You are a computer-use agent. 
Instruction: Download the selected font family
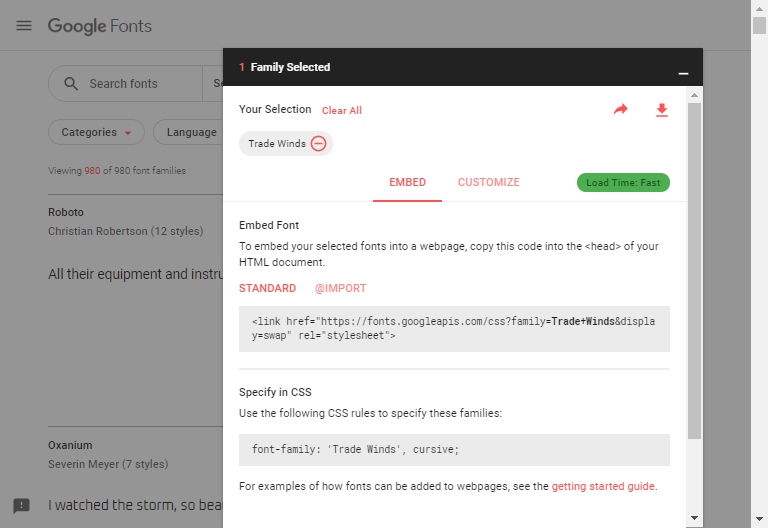(x=662, y=110)
